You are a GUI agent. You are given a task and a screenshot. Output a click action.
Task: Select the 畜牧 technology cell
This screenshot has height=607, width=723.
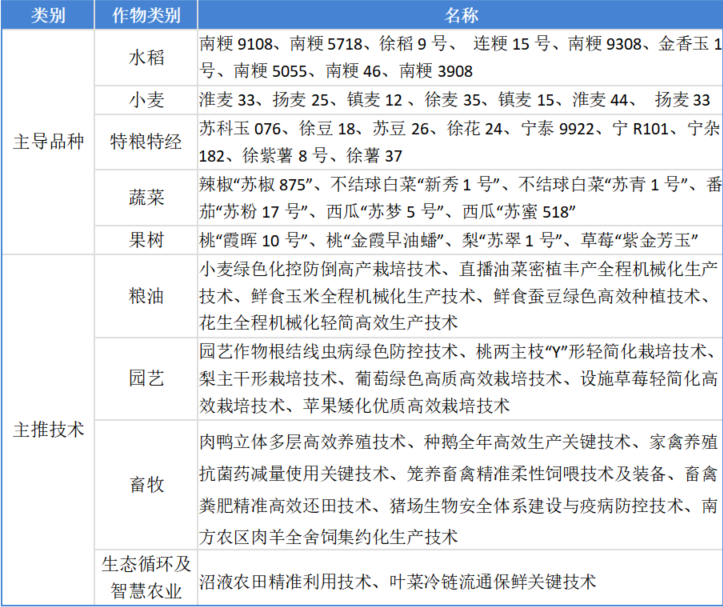tap(146, 484)
